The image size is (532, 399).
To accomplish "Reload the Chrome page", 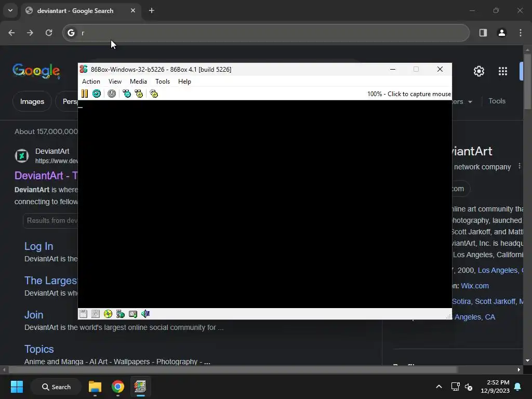I will [49, 33].
